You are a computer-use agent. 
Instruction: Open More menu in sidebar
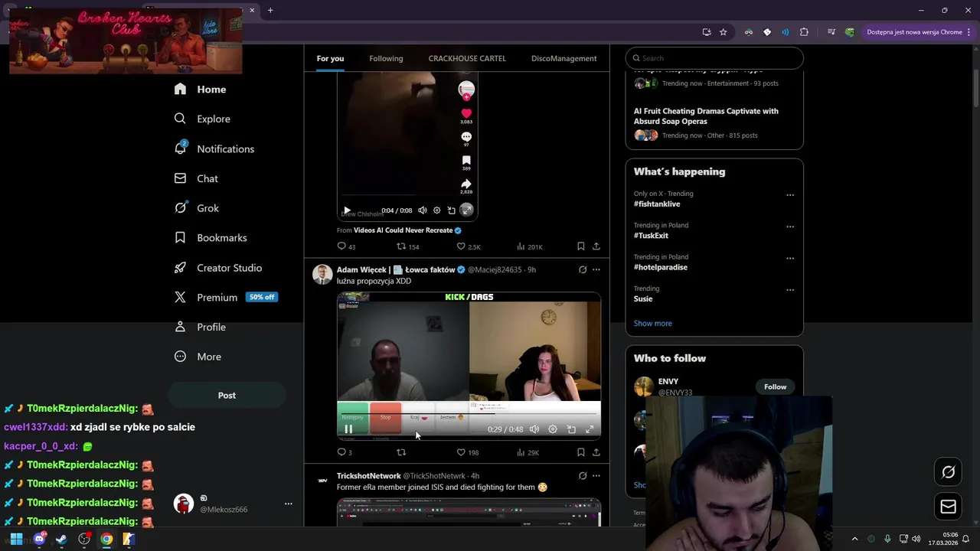tap(198, 357)
